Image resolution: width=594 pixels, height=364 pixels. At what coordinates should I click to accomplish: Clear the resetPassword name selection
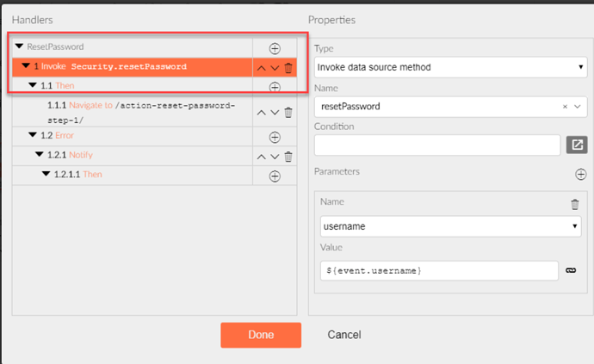pyautogui.click(x=565, y=107)
